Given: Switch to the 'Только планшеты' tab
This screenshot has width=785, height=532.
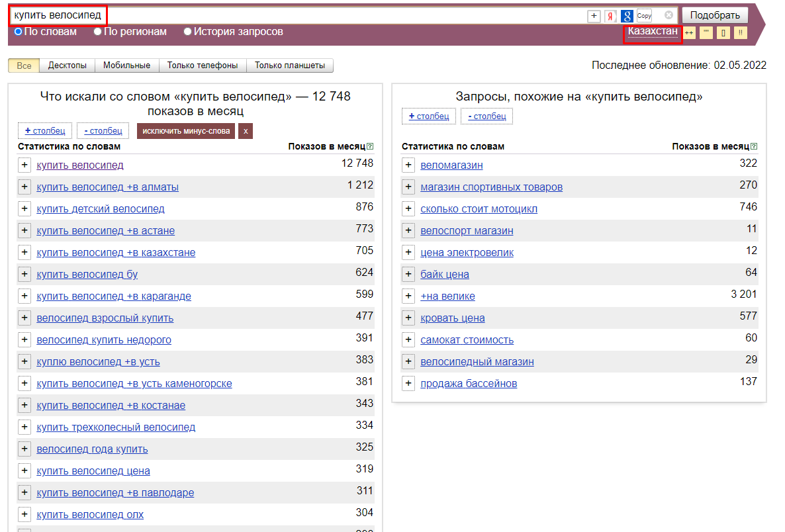Looking at the screenshot, I should 290,66.
